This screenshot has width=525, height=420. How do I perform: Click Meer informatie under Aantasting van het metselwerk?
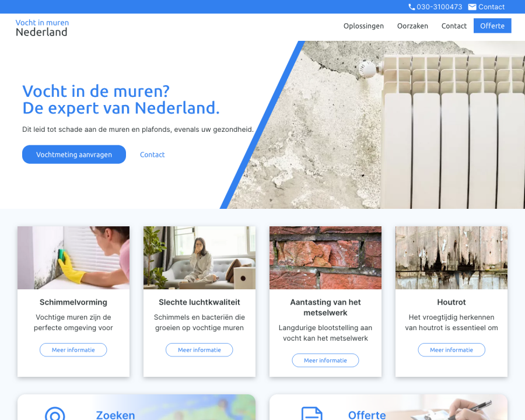point(325,360)
